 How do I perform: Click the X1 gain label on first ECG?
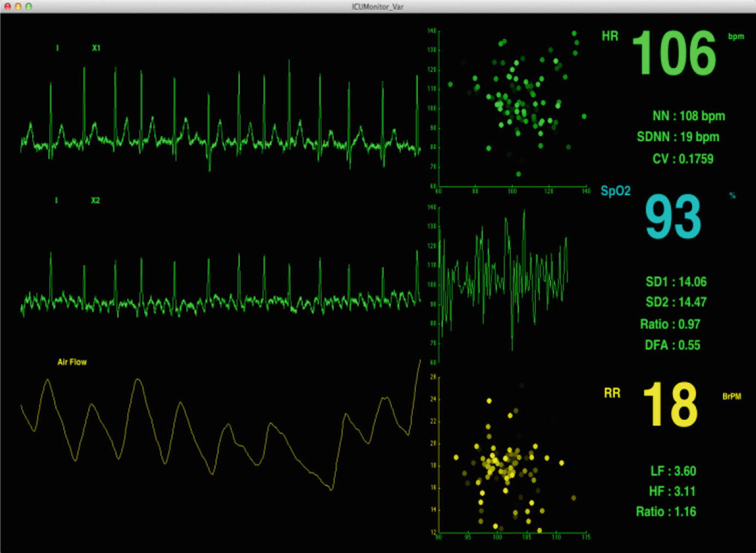(96, 48)
